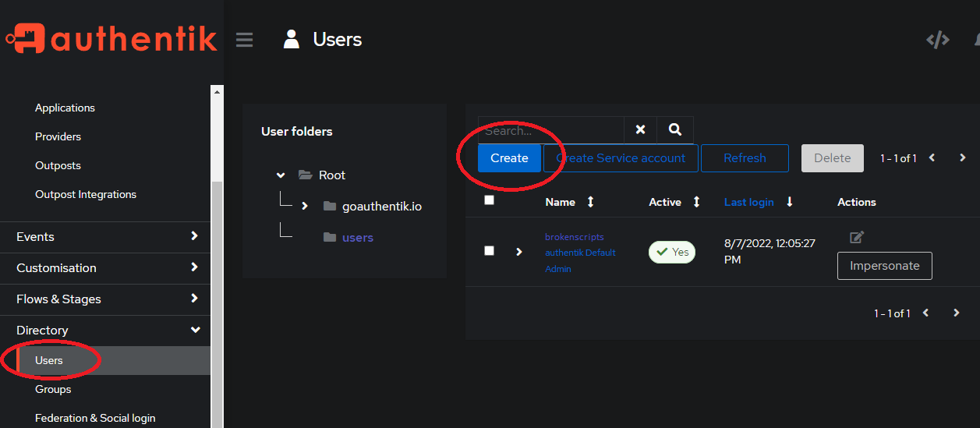Viewport: 980px width, 428px height.
Task: Expand the goauthentik.io folder node
Action: [x=305, y=207]
